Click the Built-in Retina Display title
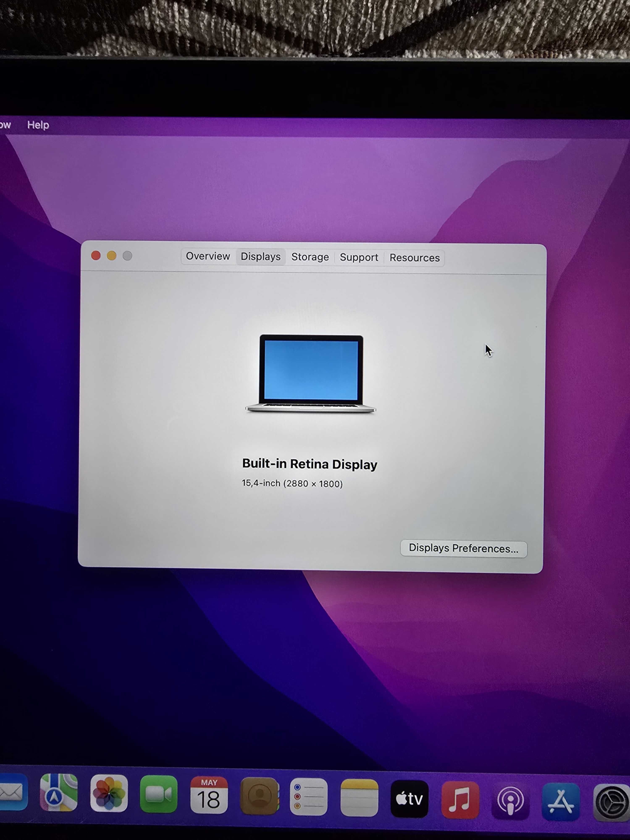The image size is (630, 840). coord(310,464)
